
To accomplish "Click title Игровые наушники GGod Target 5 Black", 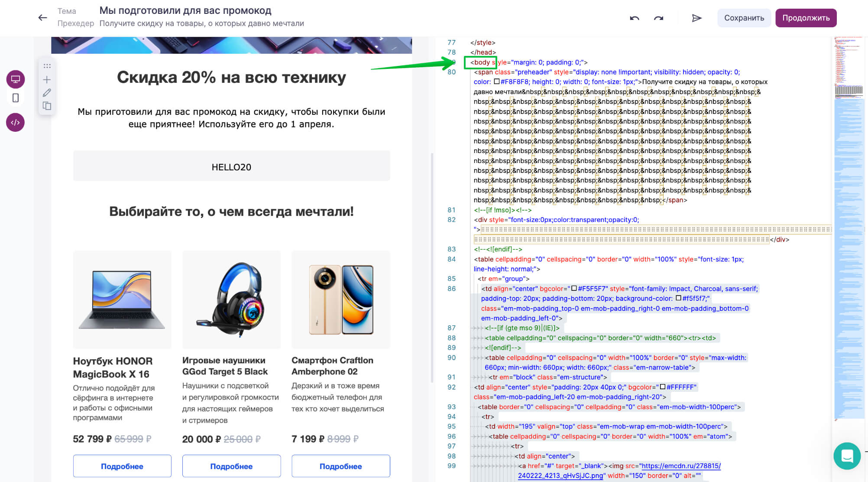I will click(x=225, y=366).
